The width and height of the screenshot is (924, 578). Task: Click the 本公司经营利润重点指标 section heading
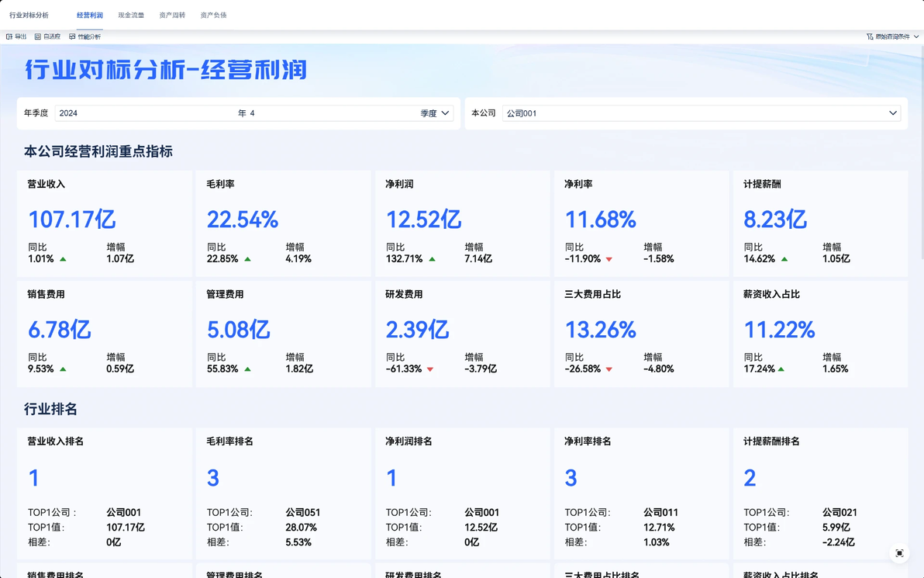click(x=98, y=151)
